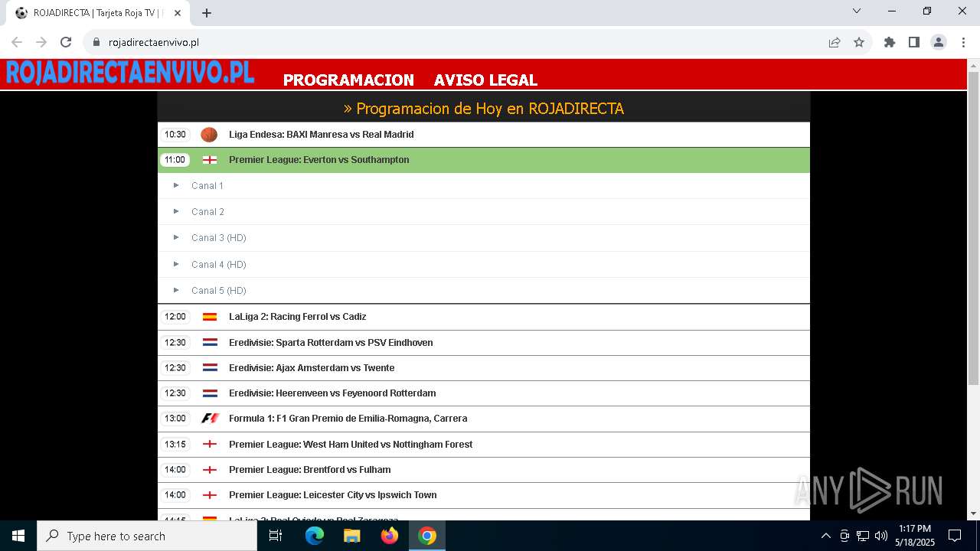Viewport: 980px width, 551px height.
Task: Open the AVISO LEGAL menu item
Action: [x=485, y=80]
